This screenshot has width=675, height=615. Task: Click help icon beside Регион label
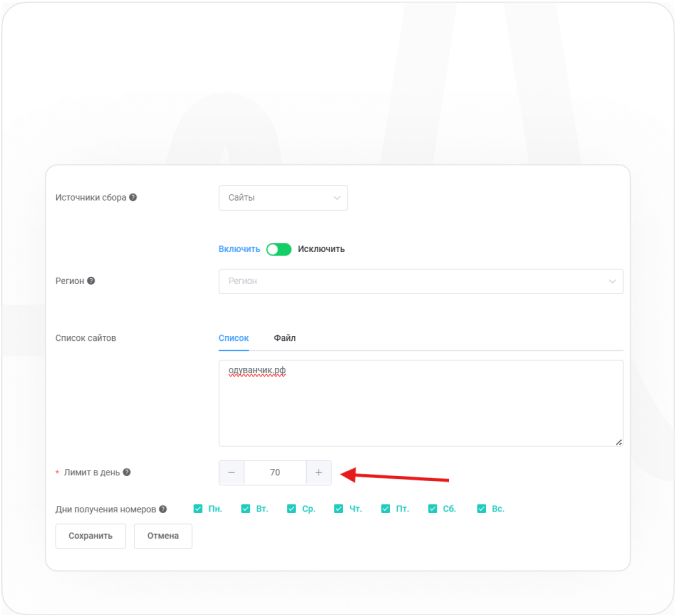pyautogui.click(x=91, y=281)
